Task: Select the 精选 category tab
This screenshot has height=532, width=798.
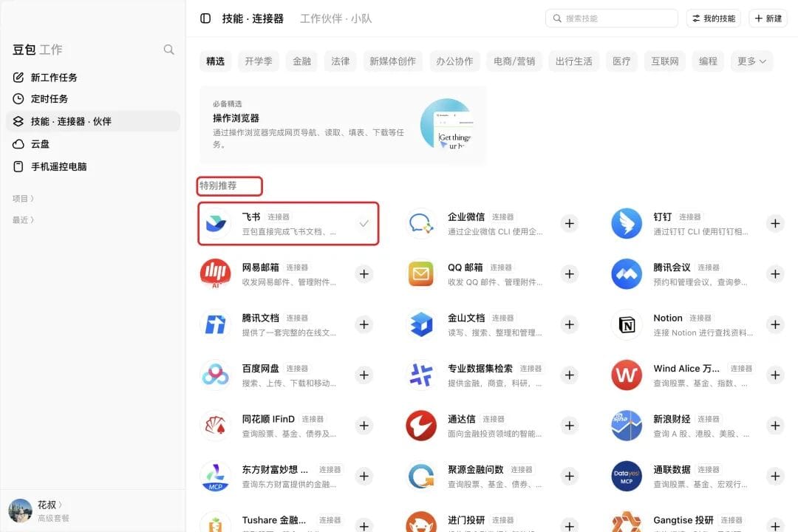Action: pyautogui.click(x=215, y=61)
